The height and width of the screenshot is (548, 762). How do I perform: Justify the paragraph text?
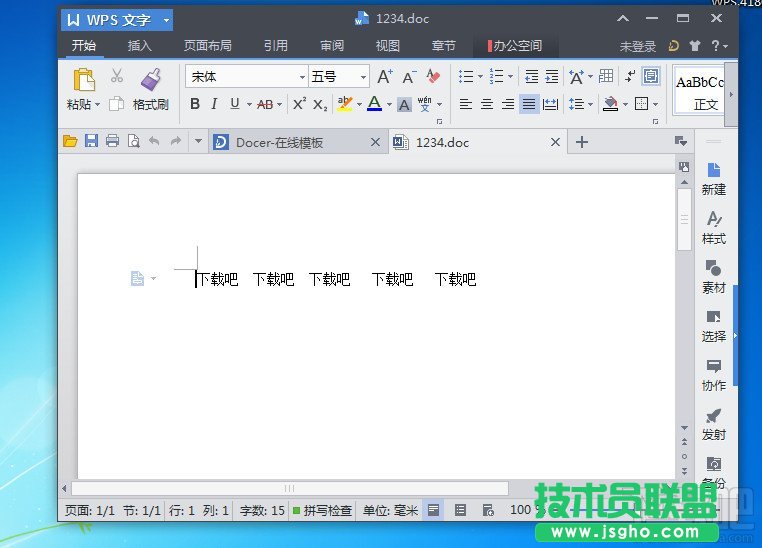coord(529,104)
